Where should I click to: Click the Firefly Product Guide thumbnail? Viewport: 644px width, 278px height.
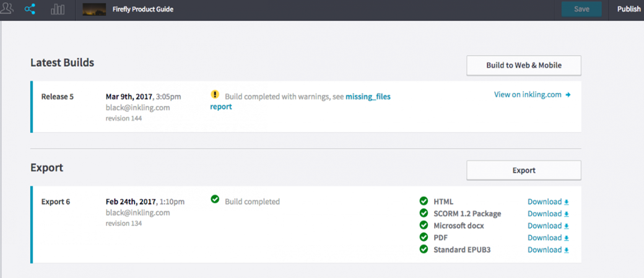(94, 9)
